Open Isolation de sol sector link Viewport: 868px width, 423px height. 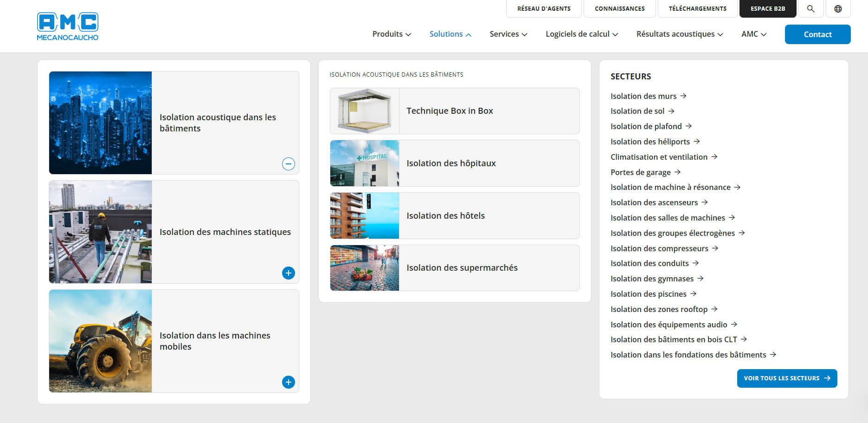(x=643, y=111)
